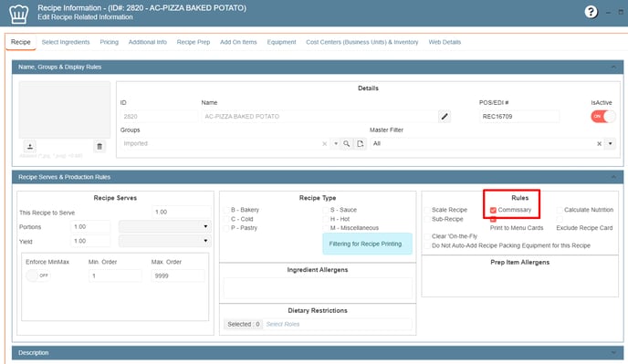Click the magnifier search icon in Groups

tap(347, 143)
